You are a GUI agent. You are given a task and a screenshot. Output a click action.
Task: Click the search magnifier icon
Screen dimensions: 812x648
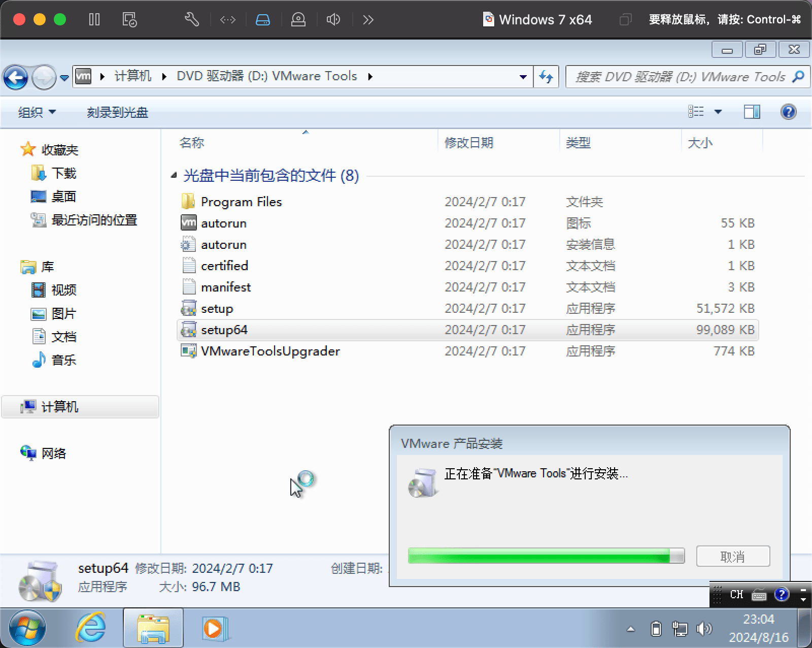coord(798,77)
